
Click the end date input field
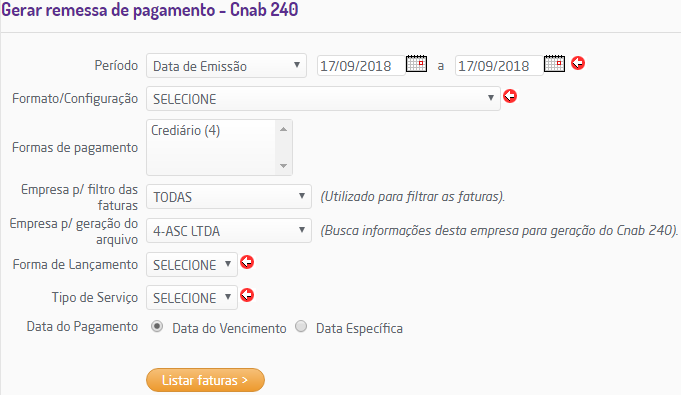click(x=499, y=66)
